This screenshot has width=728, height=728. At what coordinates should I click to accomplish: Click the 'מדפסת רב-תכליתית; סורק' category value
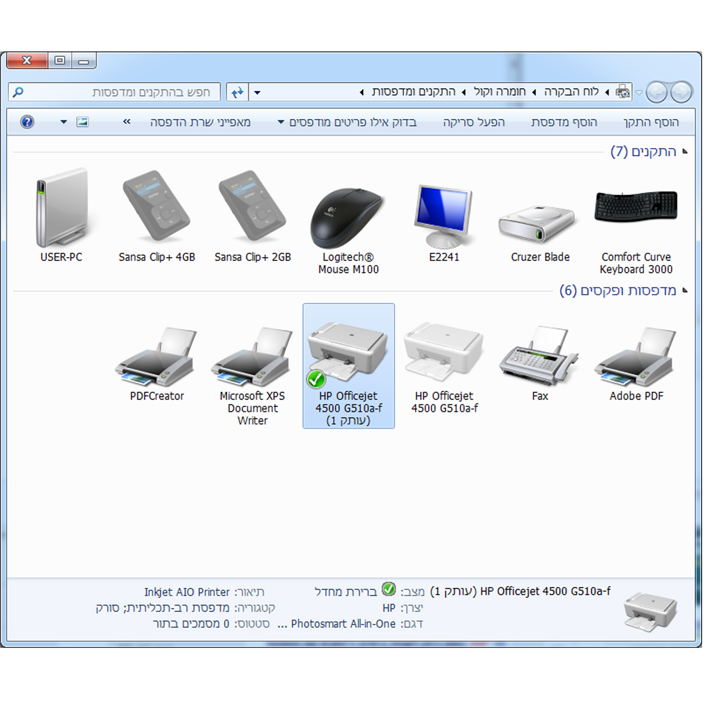click(x=163, y=608)
